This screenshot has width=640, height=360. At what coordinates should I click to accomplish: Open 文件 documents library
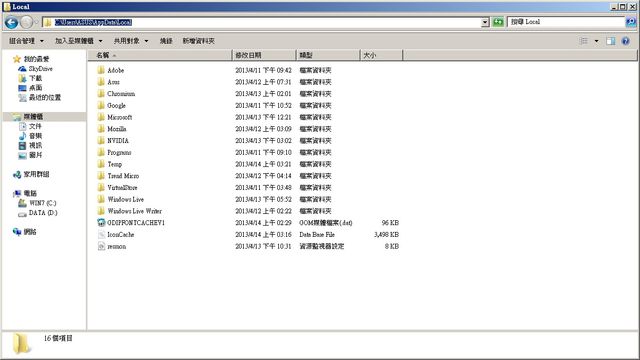click(x=30, y=127)
